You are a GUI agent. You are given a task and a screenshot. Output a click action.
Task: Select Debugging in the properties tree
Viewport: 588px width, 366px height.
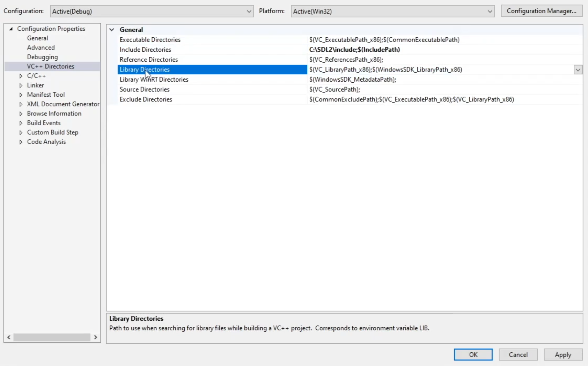click(x=43, y=57)
